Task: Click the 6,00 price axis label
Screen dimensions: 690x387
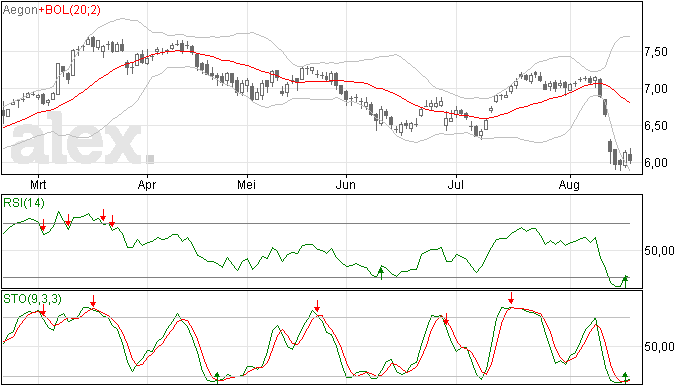Action: 656,163
